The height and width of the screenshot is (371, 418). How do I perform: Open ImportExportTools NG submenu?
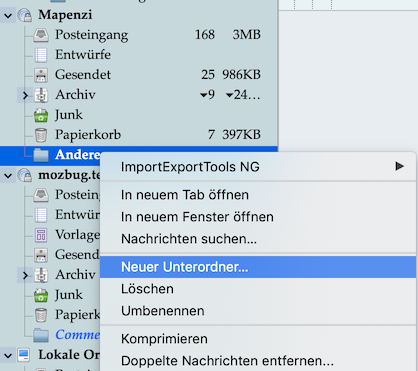[258, 167]
